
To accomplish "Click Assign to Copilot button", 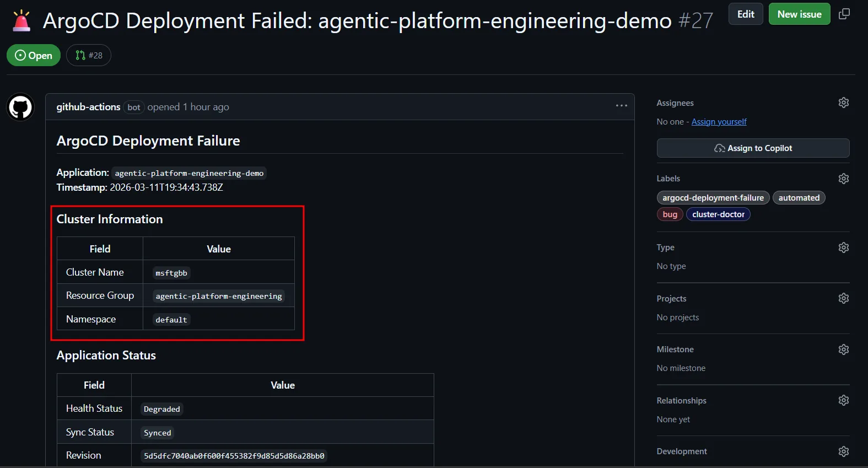I will coord(753,148).
